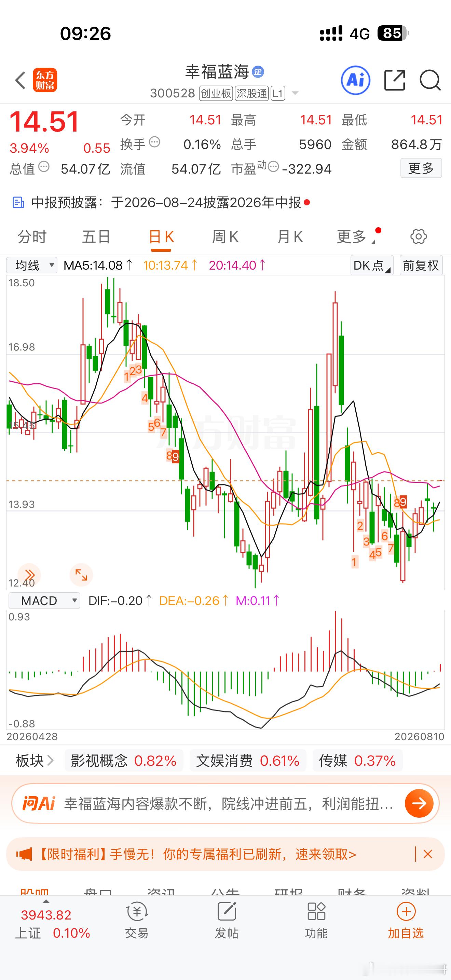Tap the 中报预披露 document icon
The width and height of the screenshot is (451, 980).
[18, 202]
